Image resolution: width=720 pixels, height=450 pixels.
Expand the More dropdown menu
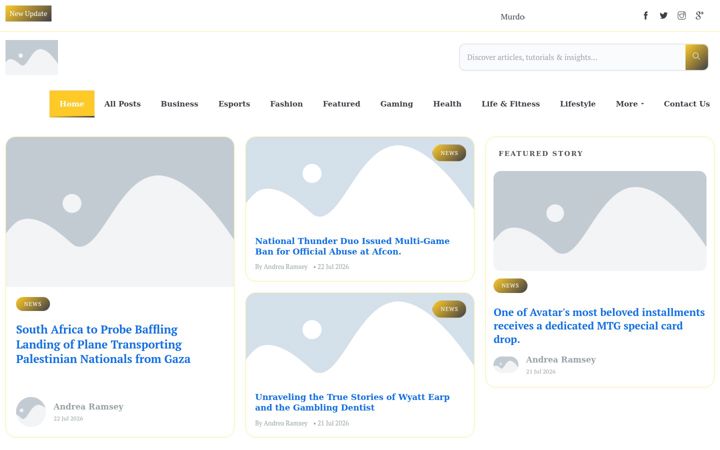click(630, 104)
